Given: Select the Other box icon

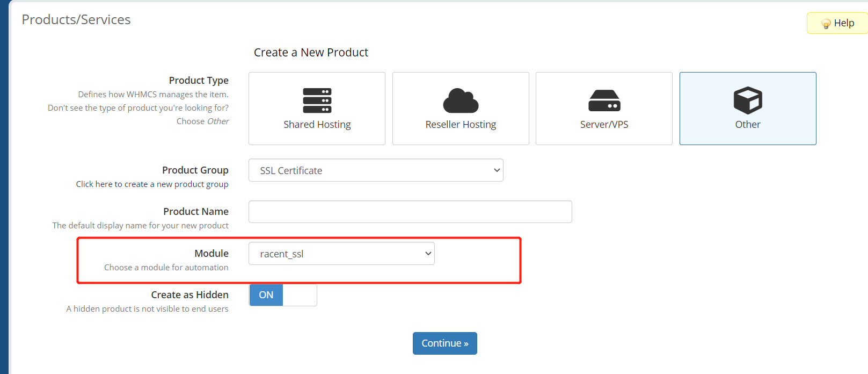Looking at the screenshot, I should (x=748, y=100).
